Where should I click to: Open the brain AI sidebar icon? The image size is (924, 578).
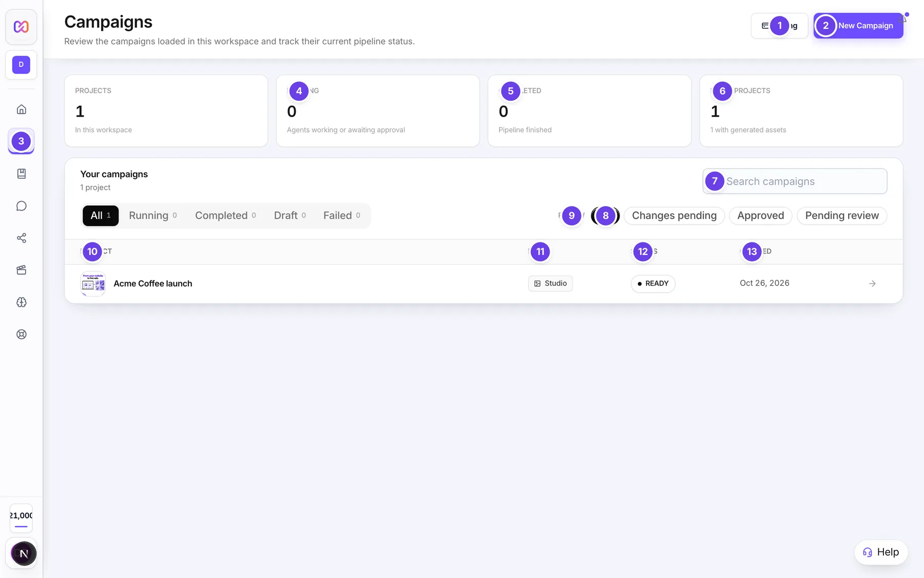(21, 302)
